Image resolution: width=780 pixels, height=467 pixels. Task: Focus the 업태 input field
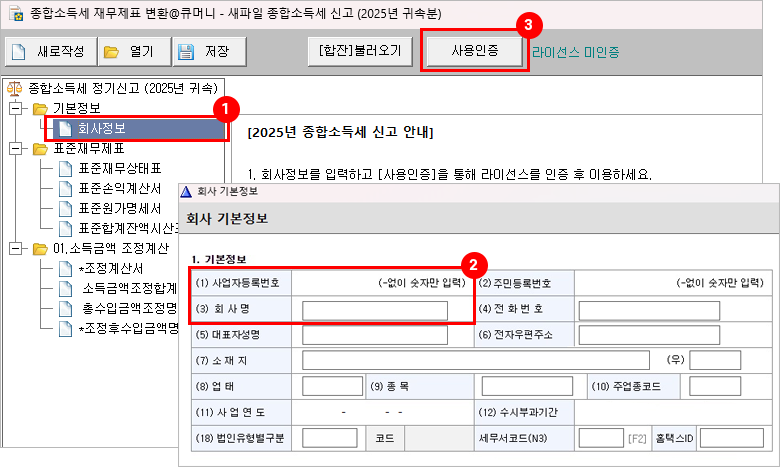[x=332, y=386]
